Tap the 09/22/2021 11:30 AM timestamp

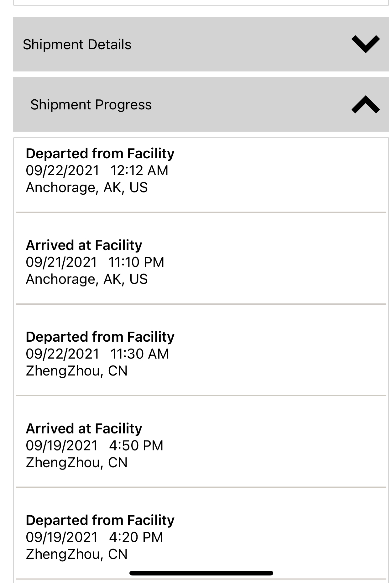click(x=97, y=354)
